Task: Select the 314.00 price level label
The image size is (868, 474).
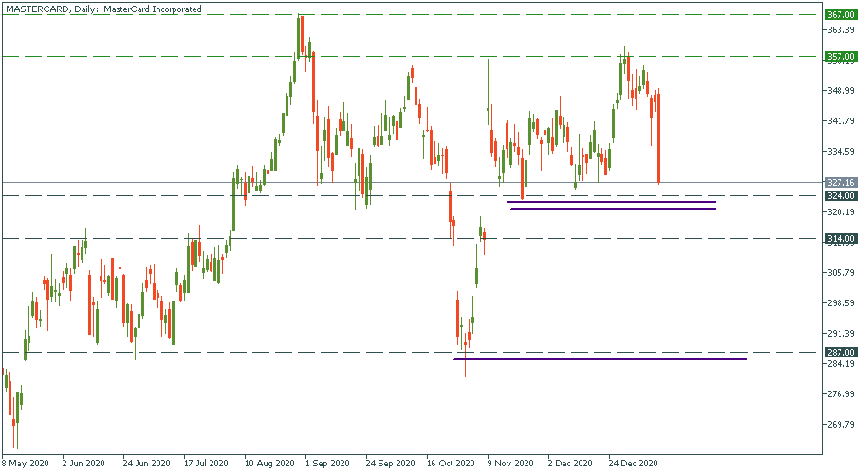Action: (838, 238)
